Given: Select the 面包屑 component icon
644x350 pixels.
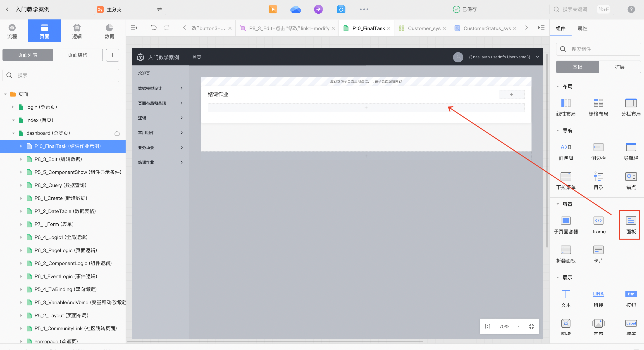Looking at the screenshot, I should [566, 147].
